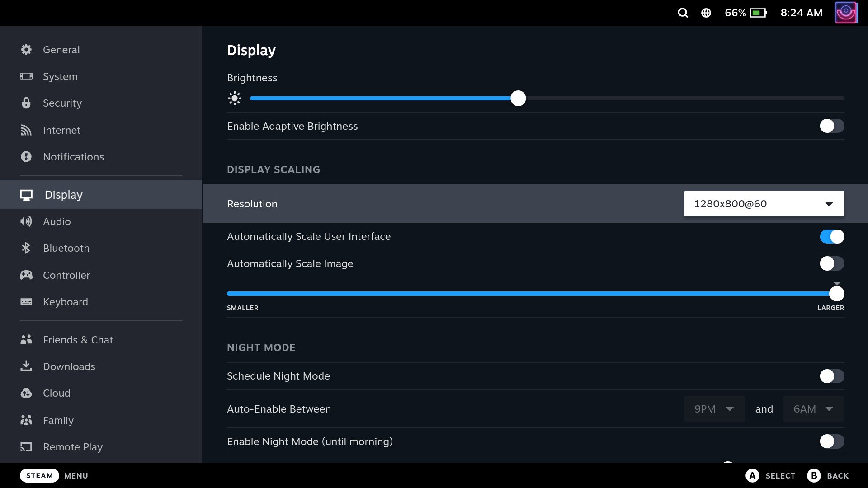Click the UI scale slider handle
868x488 pixels.
tap(837, 294)
